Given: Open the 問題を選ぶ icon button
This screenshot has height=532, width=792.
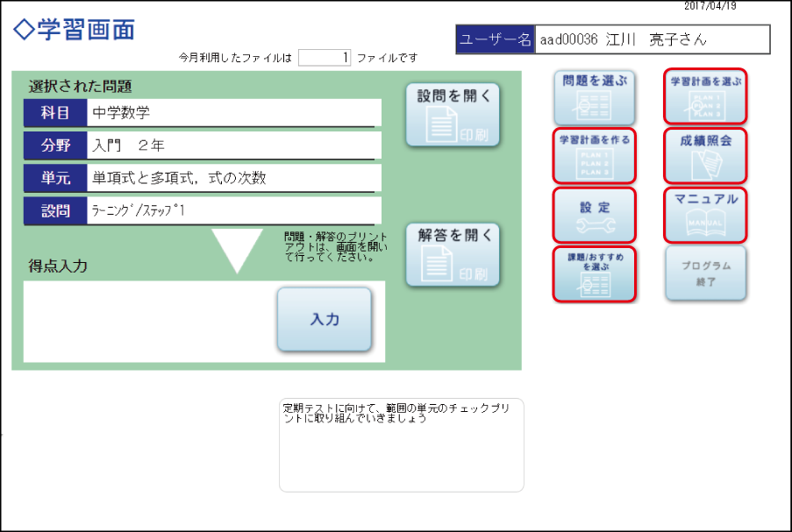Looking at the screenshot, I should pos(594,97).
